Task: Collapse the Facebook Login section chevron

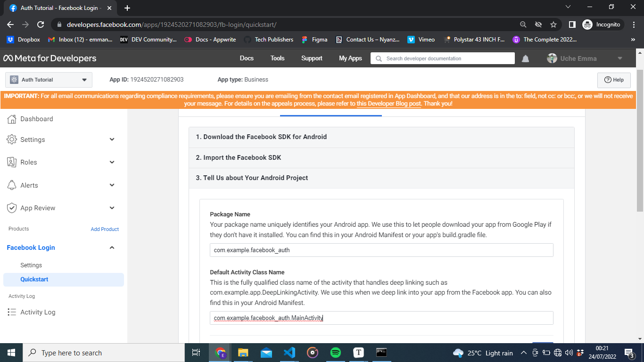Action: point(112,247)
